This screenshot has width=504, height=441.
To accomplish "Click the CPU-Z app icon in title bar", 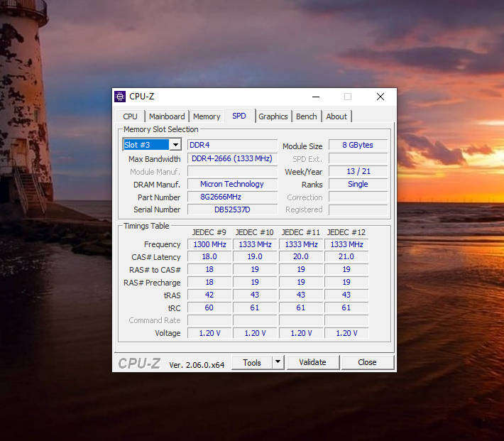I will [120, 97].
